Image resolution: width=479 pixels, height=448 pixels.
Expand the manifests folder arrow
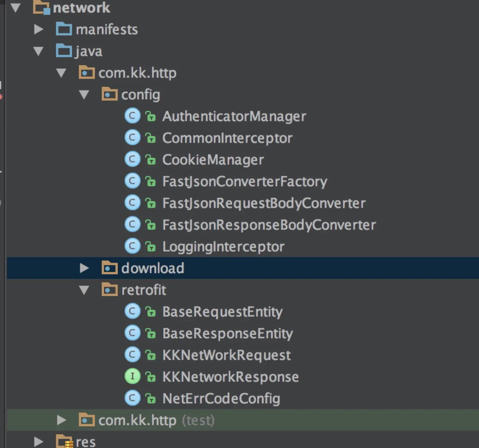pyautogui.click(x=39, y=29)
